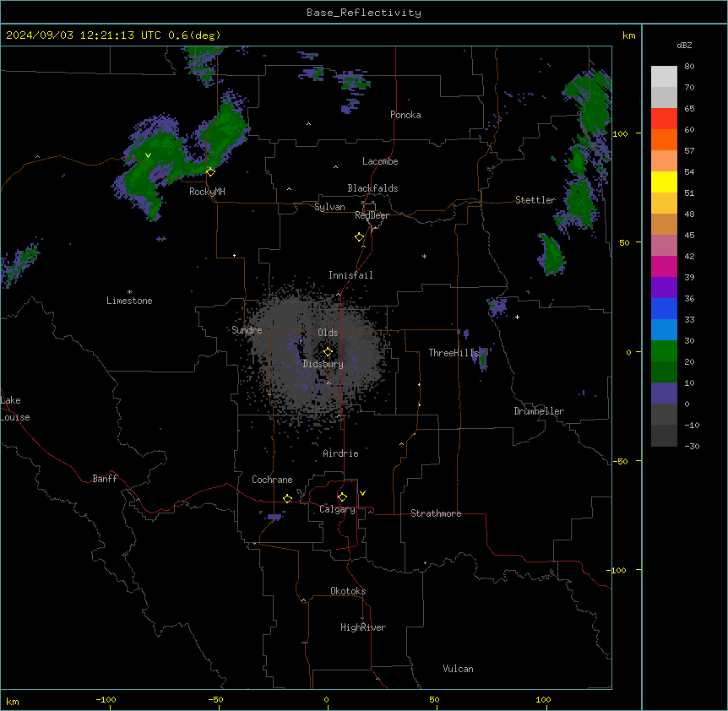Click the Innisfail city label
Screen dimensions: 728x711
(350, 275)
